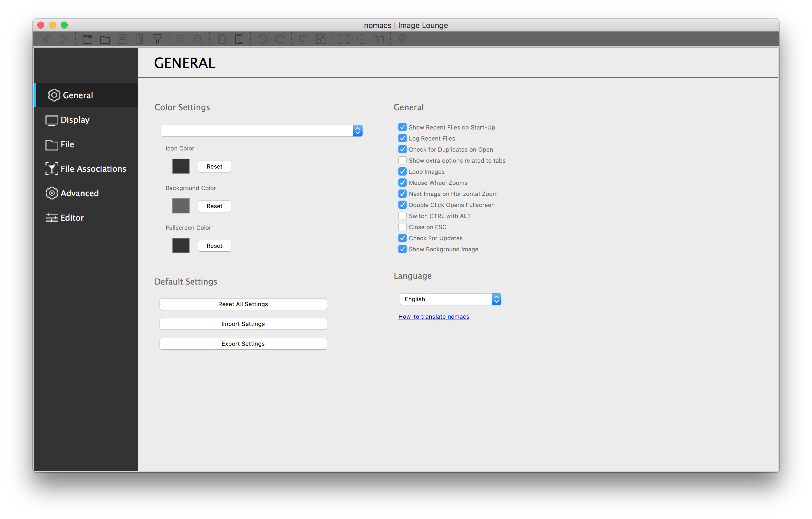Click the Rotate counter-clockwise toolbar icon
This screenshot has width=812, height=519.
[262, 39]
